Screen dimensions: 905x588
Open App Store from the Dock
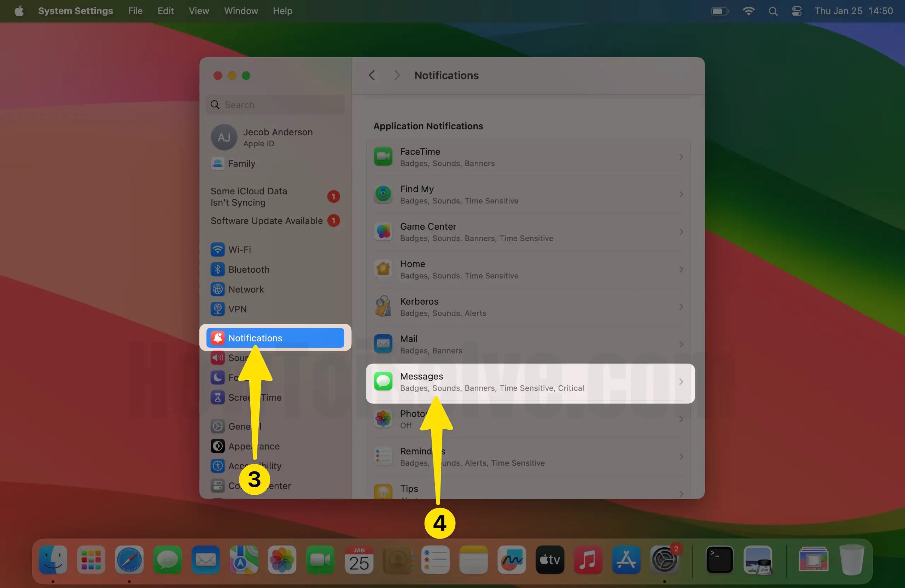pos(626,559)
